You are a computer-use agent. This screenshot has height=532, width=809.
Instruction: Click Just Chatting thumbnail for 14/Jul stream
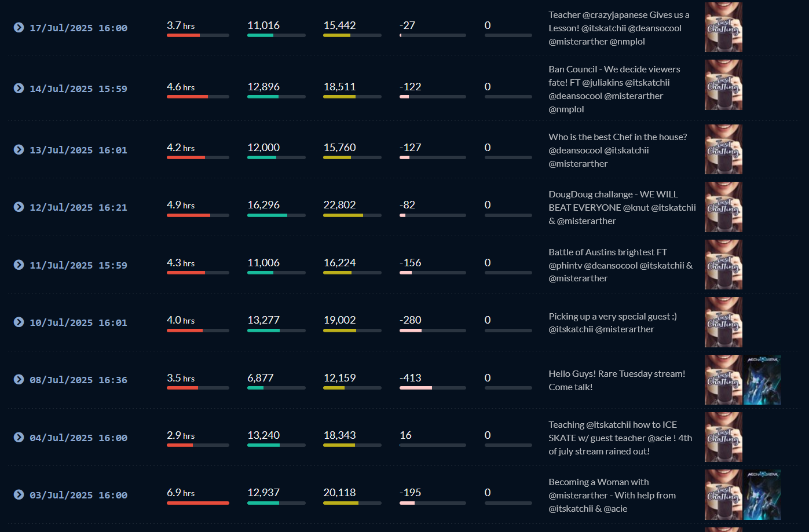[723, 85]
